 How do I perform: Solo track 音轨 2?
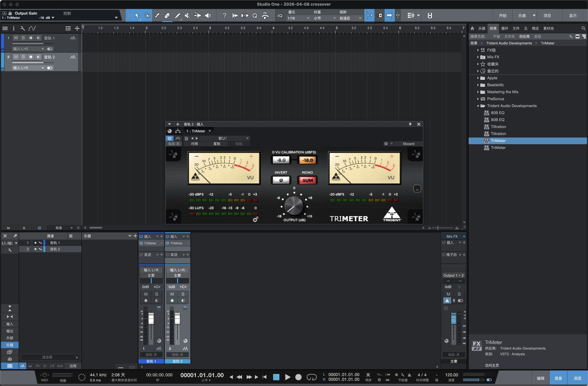tap(23, 57)
